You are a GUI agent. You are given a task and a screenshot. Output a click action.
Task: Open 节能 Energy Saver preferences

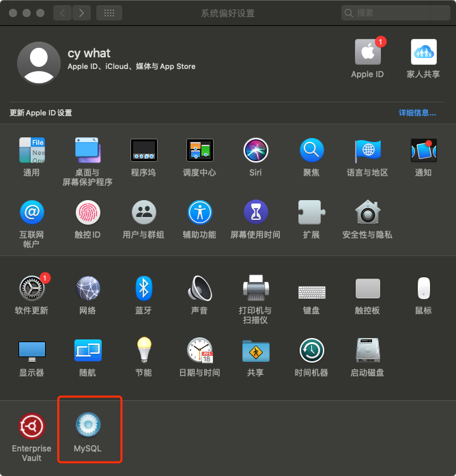(143, 350)
